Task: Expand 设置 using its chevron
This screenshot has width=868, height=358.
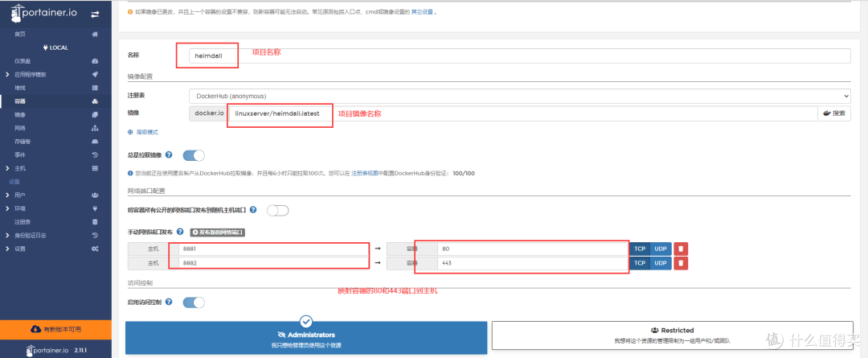Action: [7, 249]
